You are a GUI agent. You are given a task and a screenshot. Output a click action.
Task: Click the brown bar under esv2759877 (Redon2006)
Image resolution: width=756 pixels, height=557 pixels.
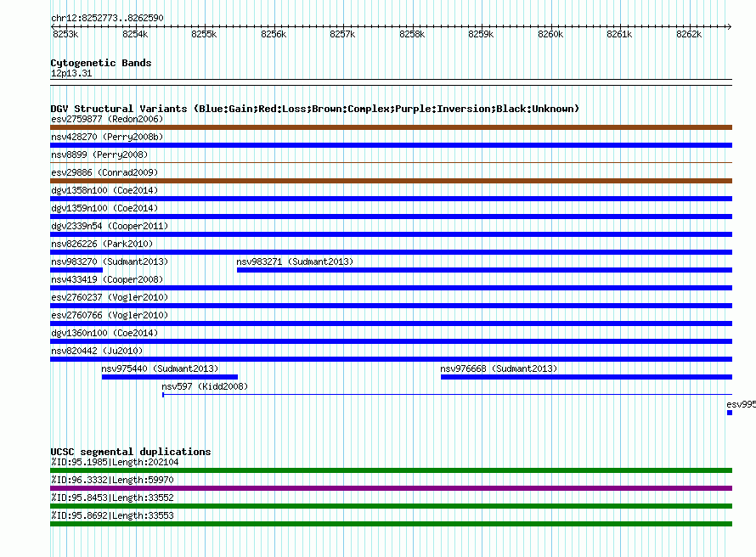coord(391,127)
